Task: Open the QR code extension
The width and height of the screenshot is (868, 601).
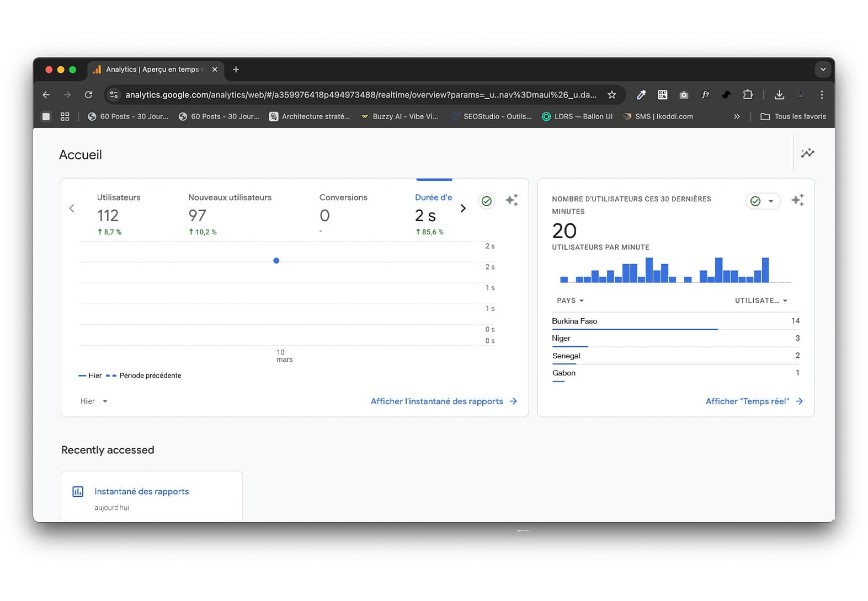Action: pos(663,95)
